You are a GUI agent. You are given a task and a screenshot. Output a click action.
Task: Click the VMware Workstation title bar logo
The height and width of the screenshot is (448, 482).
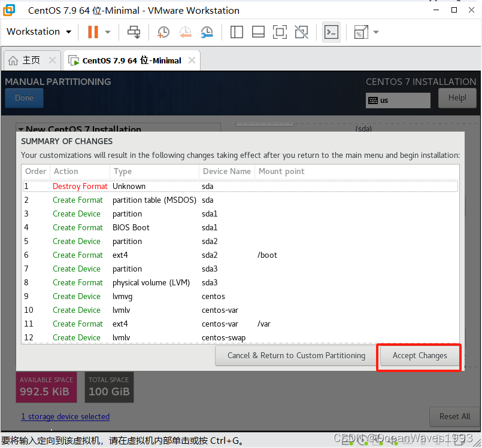click(9, 10)
